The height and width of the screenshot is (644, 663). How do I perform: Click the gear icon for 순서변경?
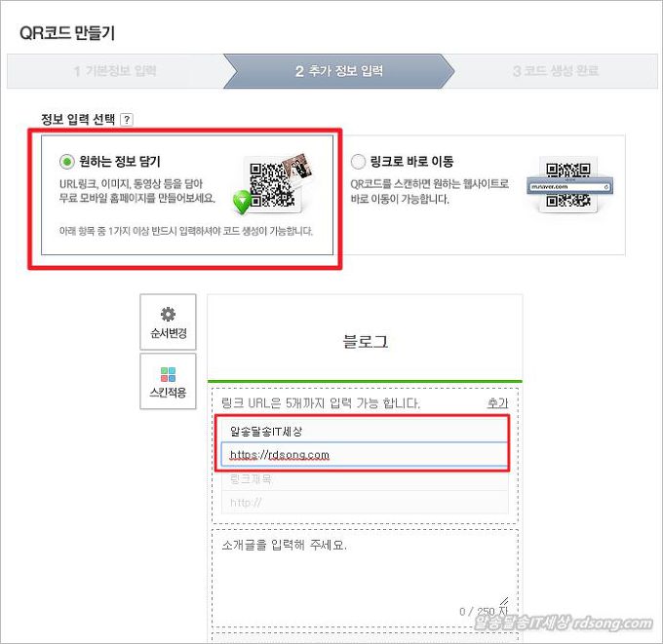[168, 314]
